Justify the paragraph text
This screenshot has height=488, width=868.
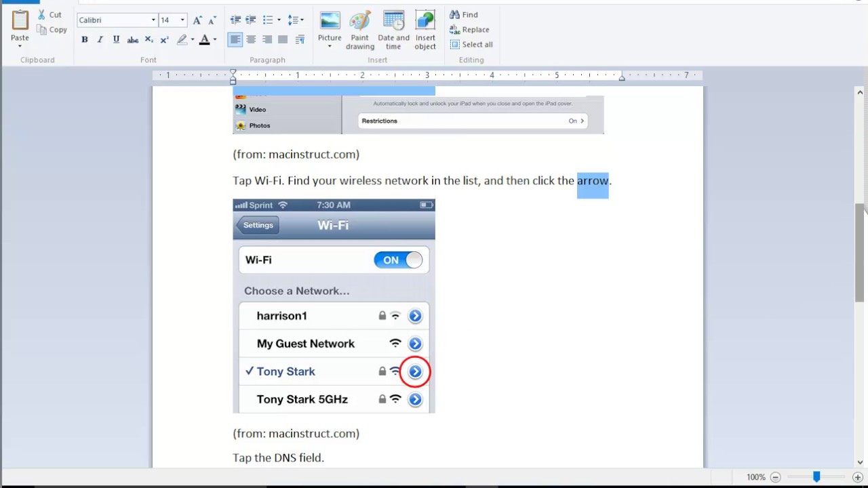[283, 40]
